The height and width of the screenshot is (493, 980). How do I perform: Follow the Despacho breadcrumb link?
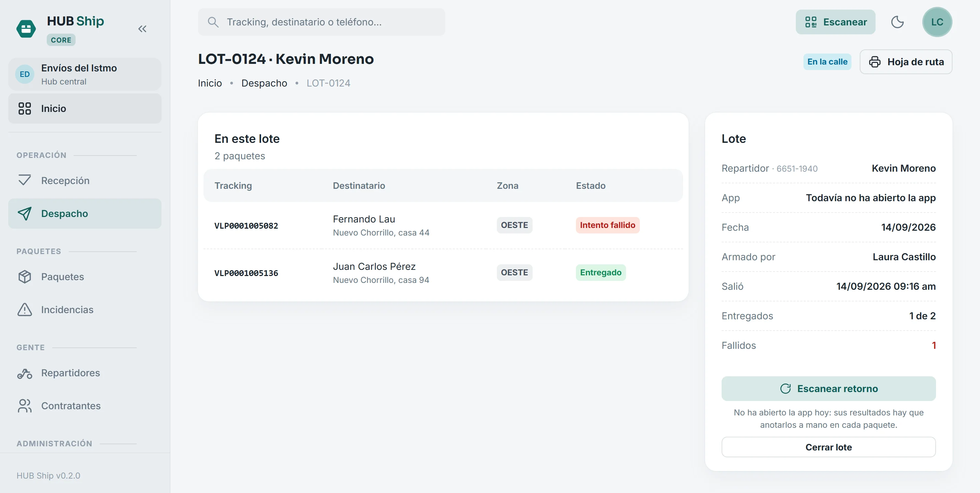264,83
